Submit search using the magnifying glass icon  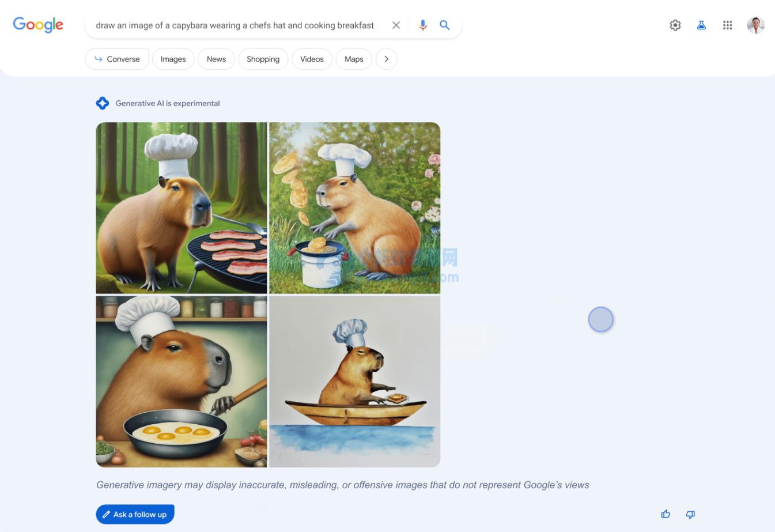tap(445, 25)
